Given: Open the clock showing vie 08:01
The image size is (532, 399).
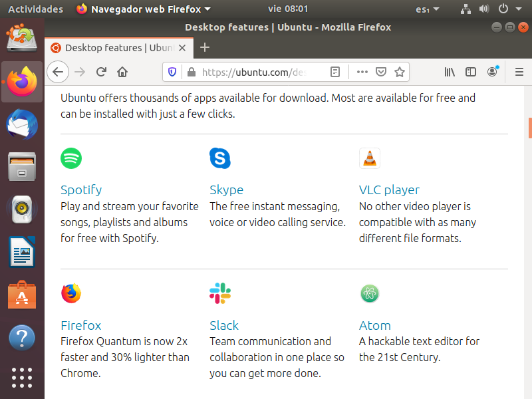Looking at the screenshot, I should (x=288, y=9).
